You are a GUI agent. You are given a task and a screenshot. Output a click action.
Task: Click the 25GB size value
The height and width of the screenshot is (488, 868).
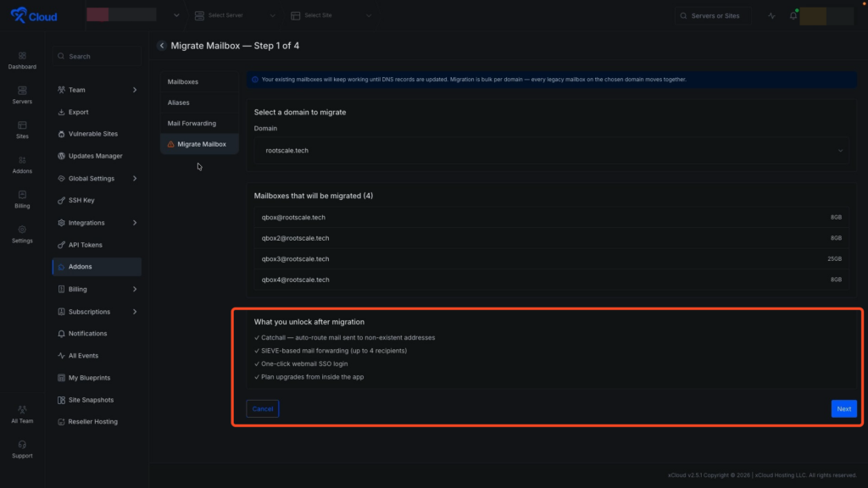834,259
